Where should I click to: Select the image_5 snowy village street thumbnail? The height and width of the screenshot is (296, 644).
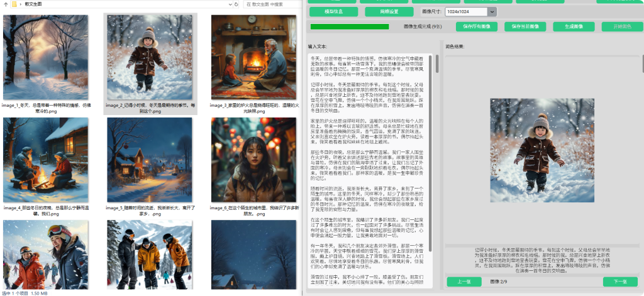point(150,160)
